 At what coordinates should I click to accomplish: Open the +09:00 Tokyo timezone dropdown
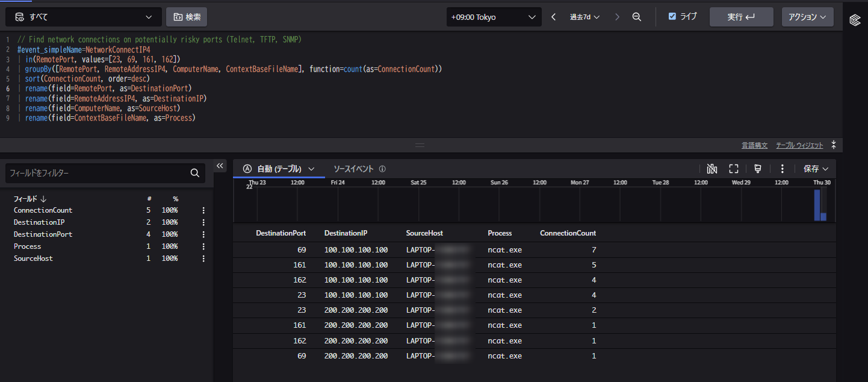(x=494, y=17)
